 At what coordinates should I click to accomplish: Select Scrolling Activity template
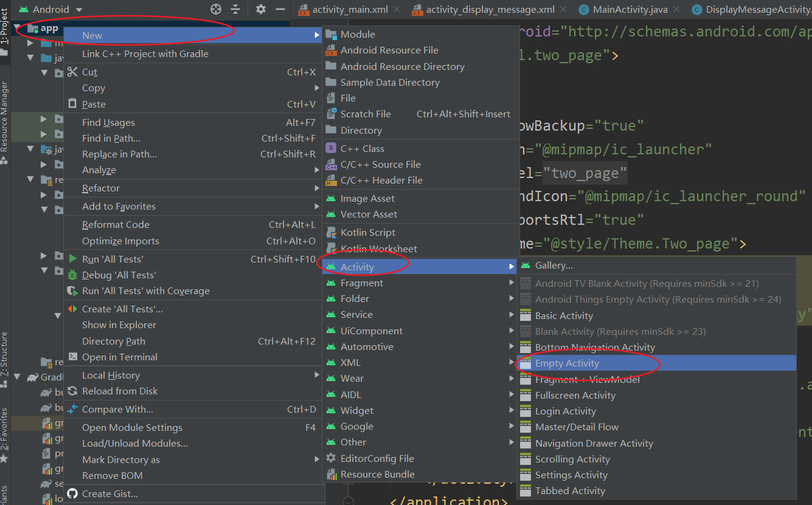pyautogui.click(x=657, y=459)
